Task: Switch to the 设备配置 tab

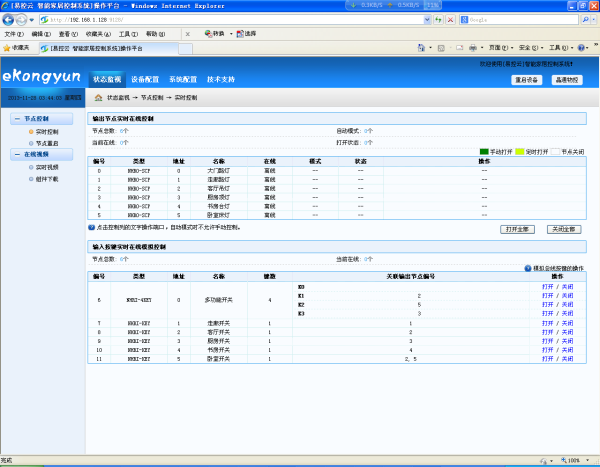Action: [x=145, y=78]
